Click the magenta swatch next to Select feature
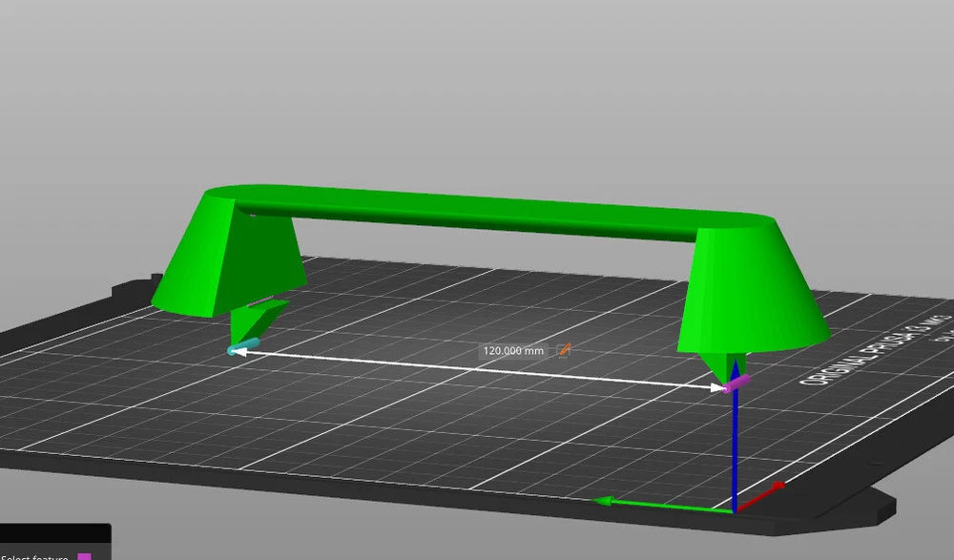This screenshot has height=560, width=954. pos(85,556)
